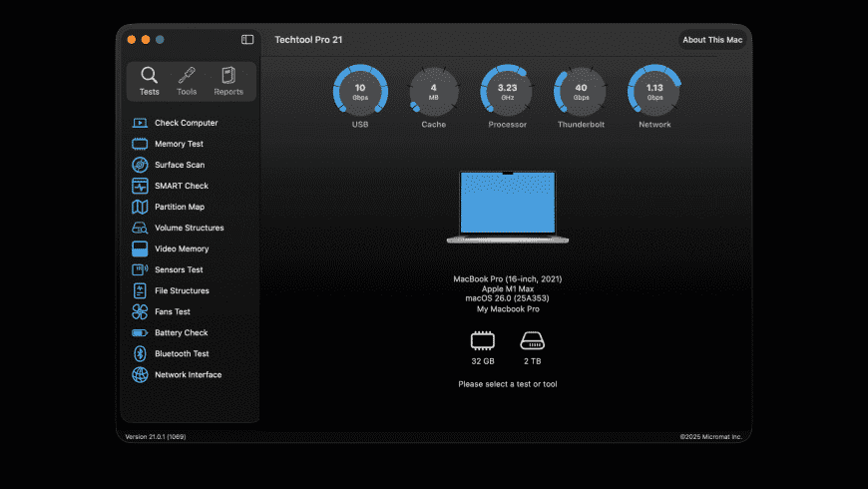The width and height of the screenshot is (868, 489).
Task: Click the Network 1.13 Gbps gauge
Action: (x=654, y=92)
